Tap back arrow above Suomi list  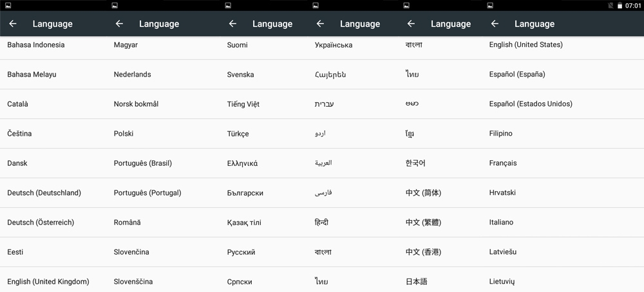coord(232,24)
